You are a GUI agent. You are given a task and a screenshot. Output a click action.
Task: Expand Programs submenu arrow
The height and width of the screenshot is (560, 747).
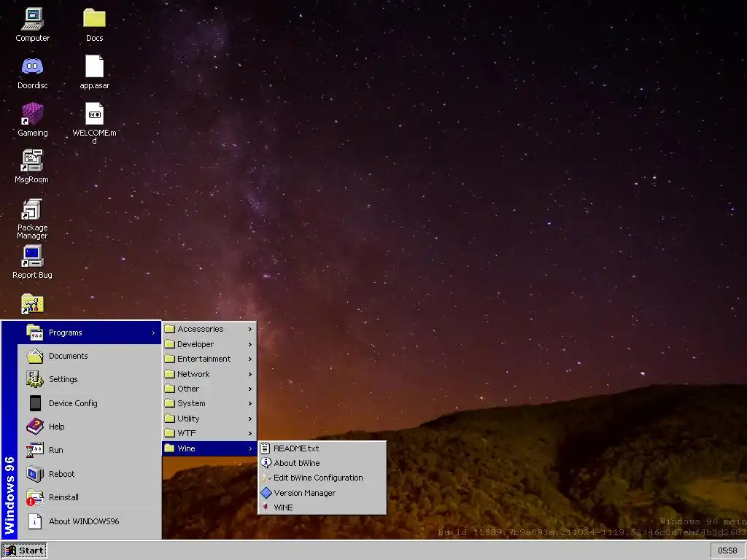coord(153,332)
